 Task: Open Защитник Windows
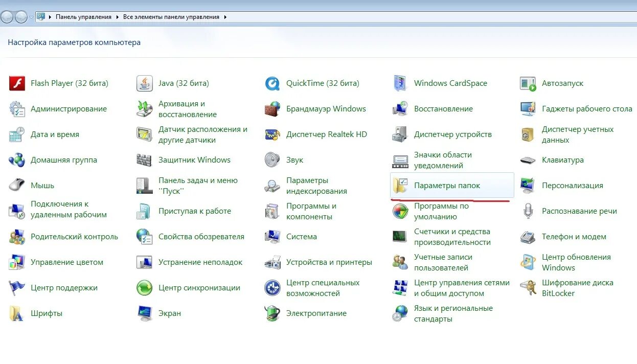click(x=194, y=160)
